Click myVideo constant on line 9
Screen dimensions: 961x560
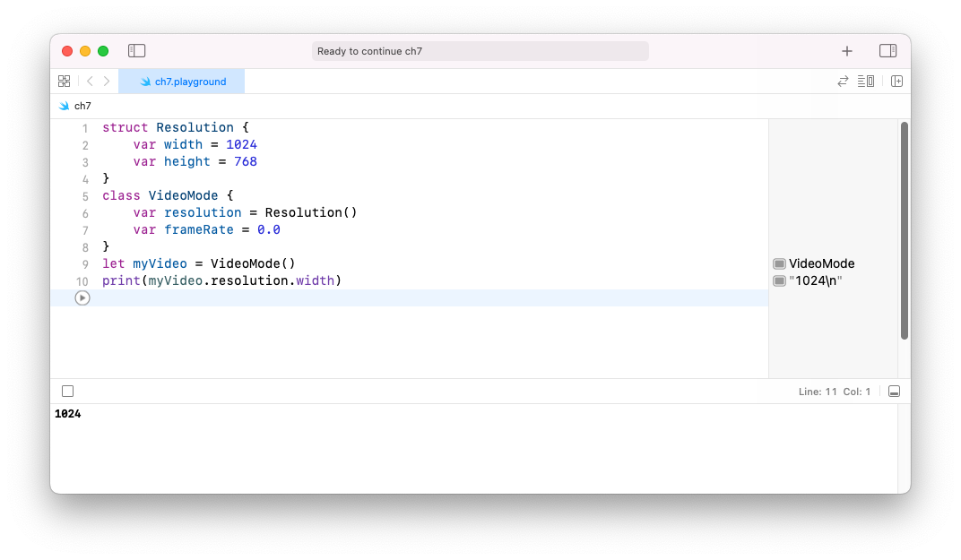coord(160,263)
